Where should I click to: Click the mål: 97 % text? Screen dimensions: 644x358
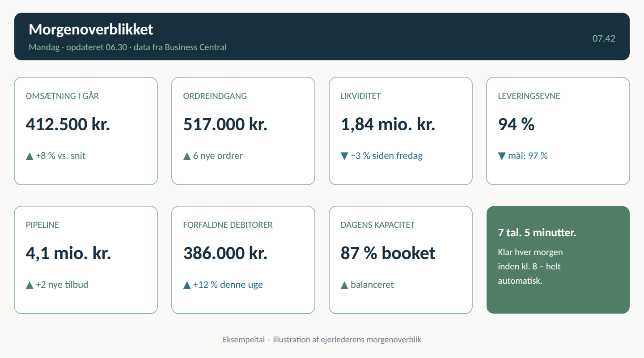[x=528, y=156]
